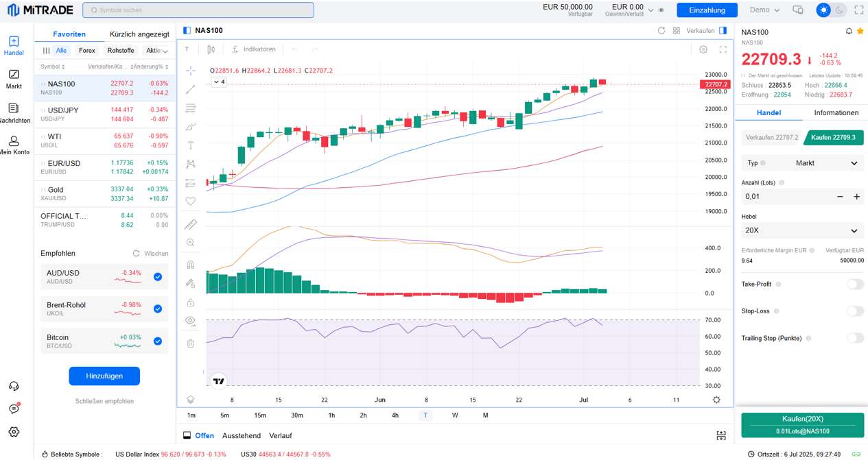This screenshot has width=868, height=460.
Task: Select the trend line drawing tool
Action: coord(191,89)
